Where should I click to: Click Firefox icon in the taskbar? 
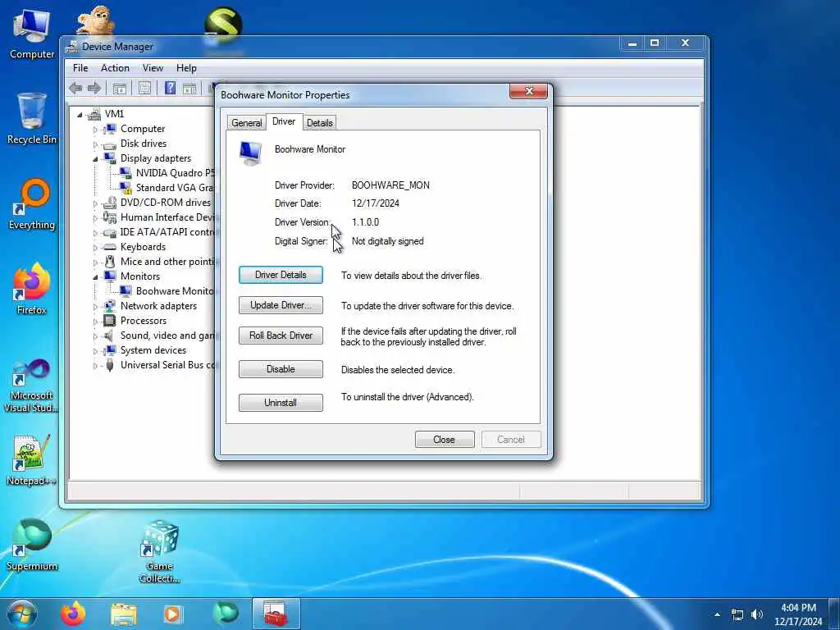click(x=73, y=614)
